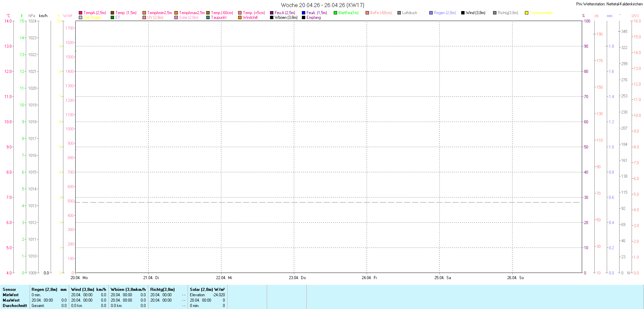Click the Solar (2,8m) legend label

click(x=189, y=17)
